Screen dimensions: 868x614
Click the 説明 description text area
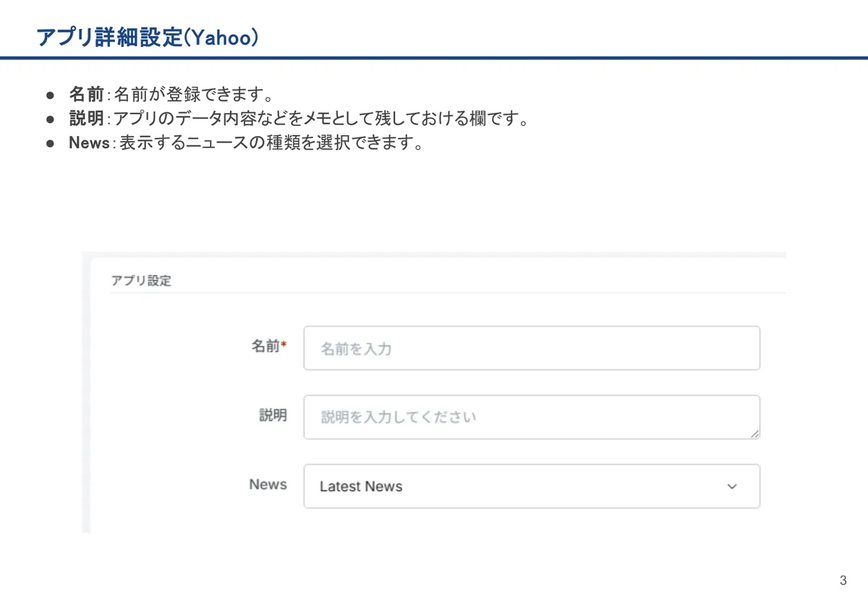(x=532, y=417)
